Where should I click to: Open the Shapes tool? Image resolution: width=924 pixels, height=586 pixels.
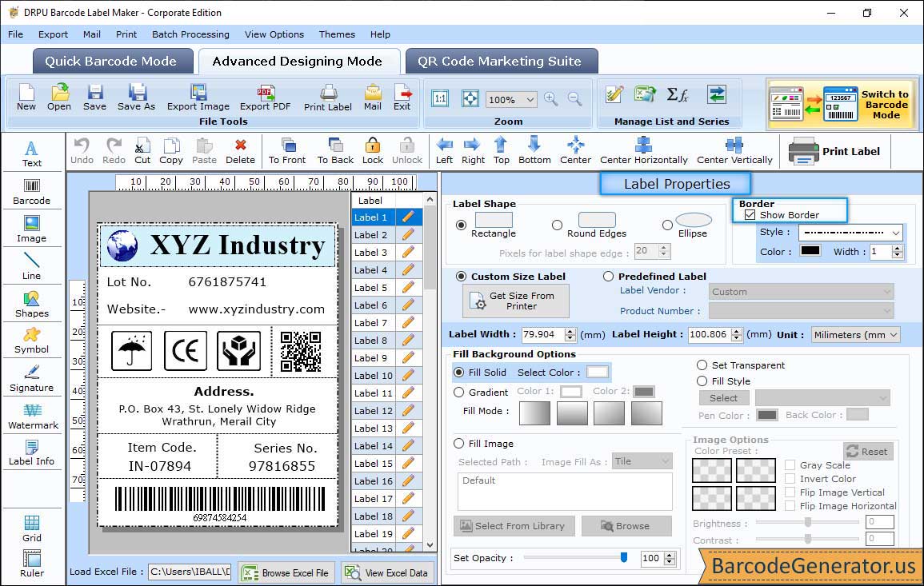pyautogui.click(x=32, y=304)
